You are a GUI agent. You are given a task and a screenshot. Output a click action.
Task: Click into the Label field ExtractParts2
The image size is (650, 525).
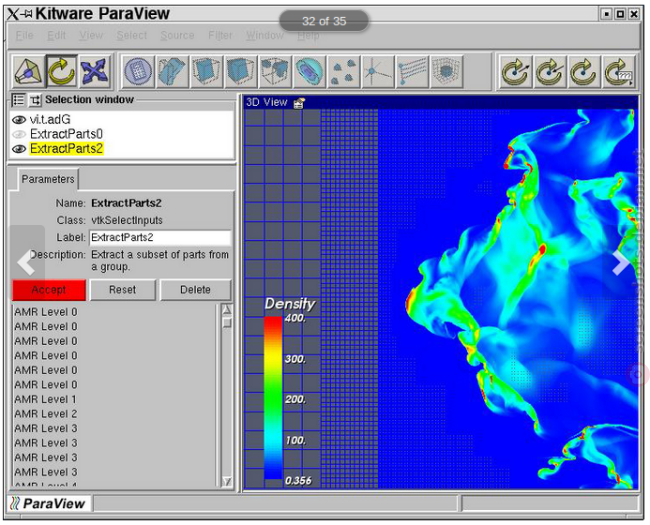click(x=160, y=238)
